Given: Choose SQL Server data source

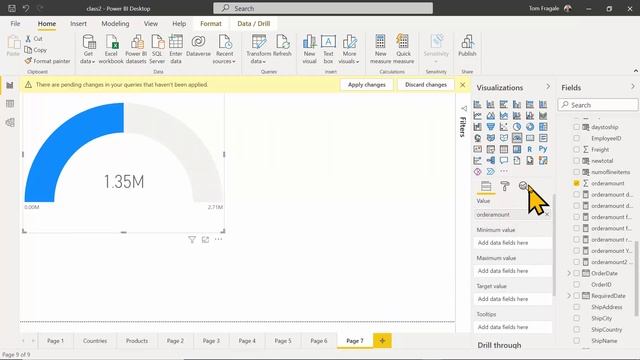Looking at the screenshot, I should tap(157, 49).
